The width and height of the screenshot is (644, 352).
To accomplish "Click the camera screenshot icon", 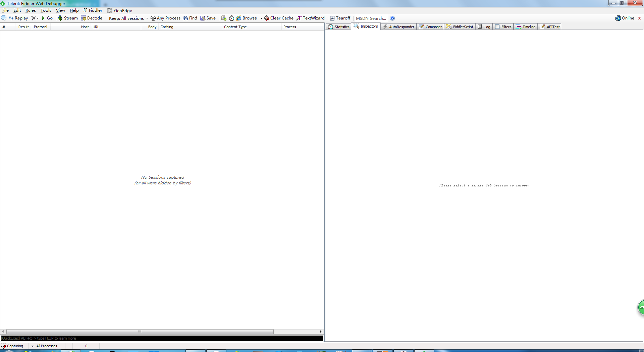I will 224,18.
